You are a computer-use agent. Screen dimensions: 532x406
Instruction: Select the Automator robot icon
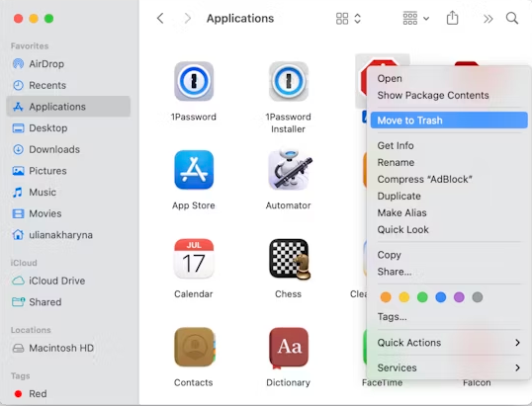(290, 170)
